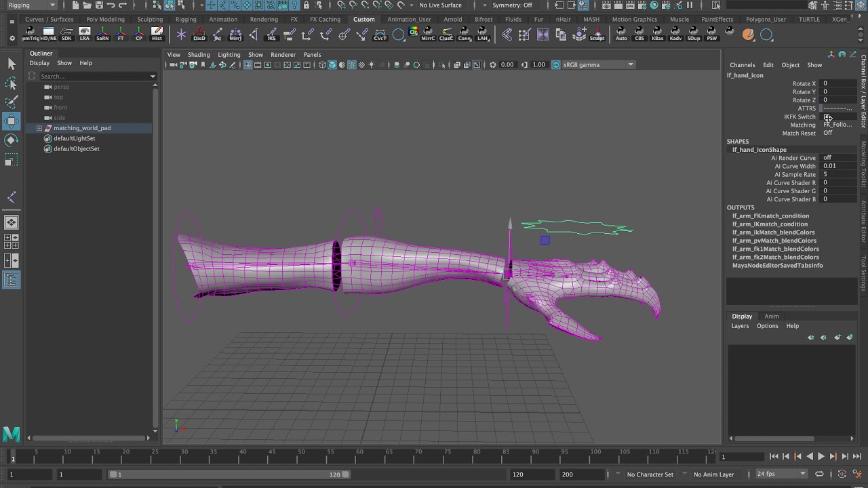This screenshot has height=488, width=868.
Task: Toggle playback looping mode
Action: coord(819,474)
